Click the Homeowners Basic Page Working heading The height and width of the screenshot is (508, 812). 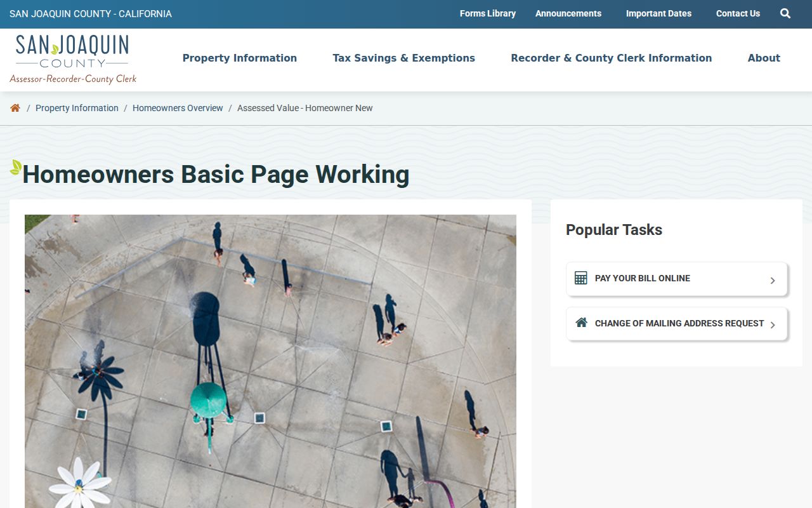tap(216, 175)
